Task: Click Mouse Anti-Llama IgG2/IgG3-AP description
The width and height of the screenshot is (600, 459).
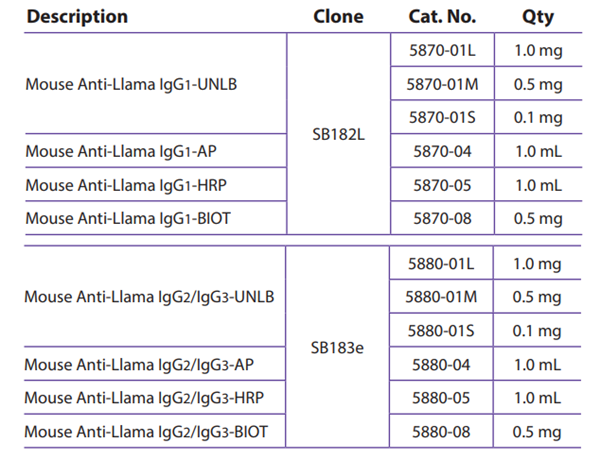Action: click(x=140, y=366)
